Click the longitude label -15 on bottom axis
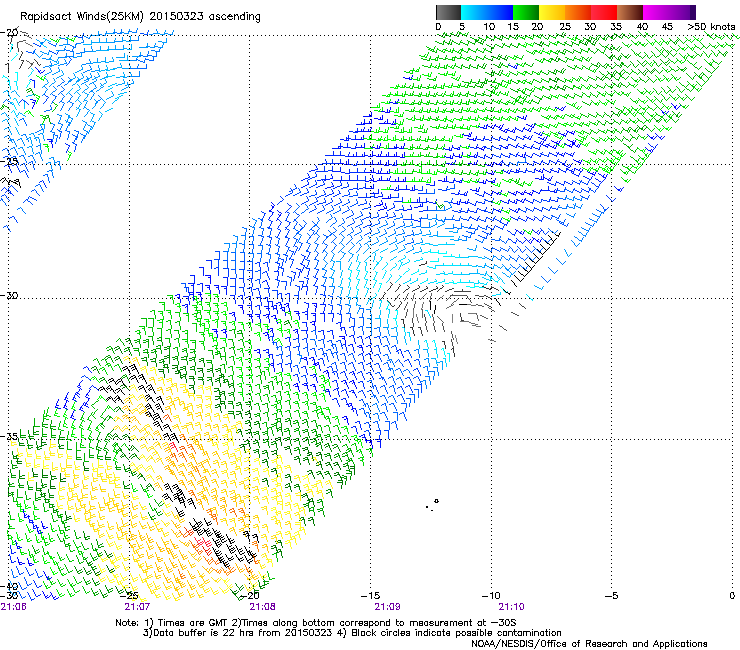740x650 pixels. coord(370,596)
